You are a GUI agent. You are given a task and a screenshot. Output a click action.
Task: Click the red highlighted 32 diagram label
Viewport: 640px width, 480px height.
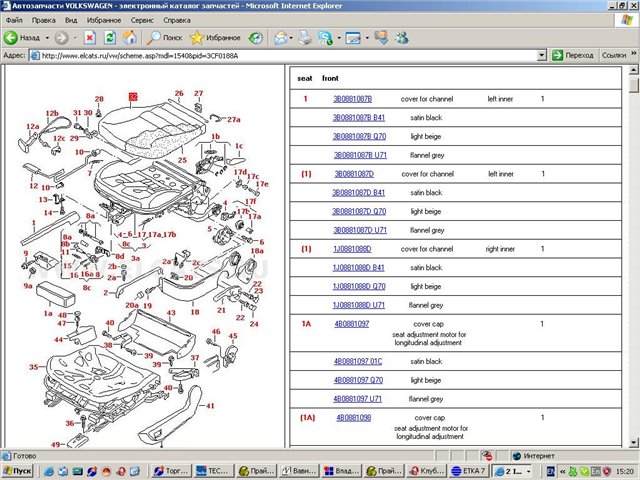(133, 97)
